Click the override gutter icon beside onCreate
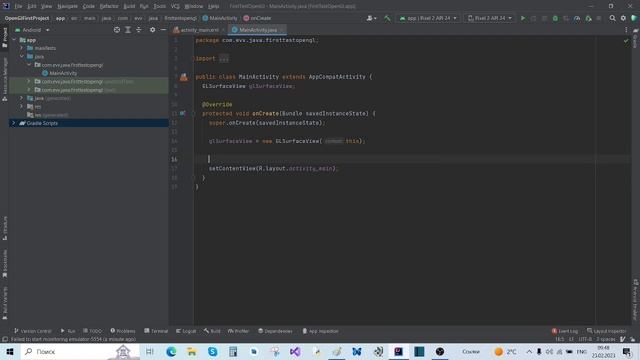Screen dimensions: 640x360 coord(182,113)
